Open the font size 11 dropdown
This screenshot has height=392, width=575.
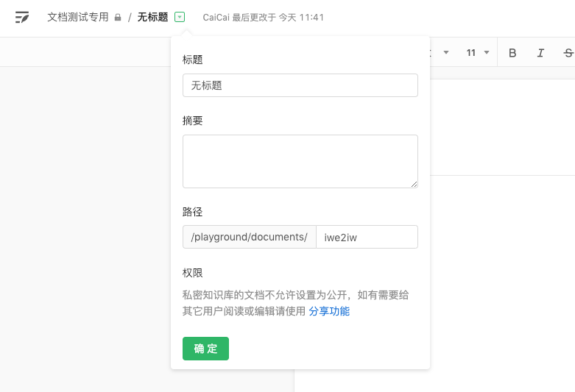pos(477,53)
